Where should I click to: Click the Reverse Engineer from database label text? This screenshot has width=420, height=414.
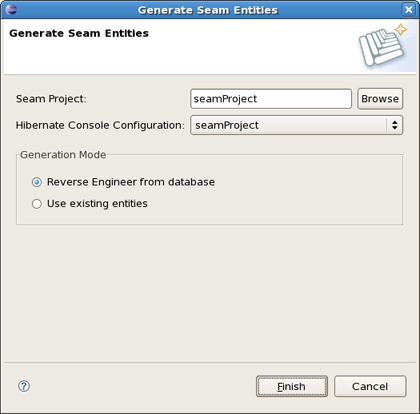pyautogui.click(x=131, y=182)
